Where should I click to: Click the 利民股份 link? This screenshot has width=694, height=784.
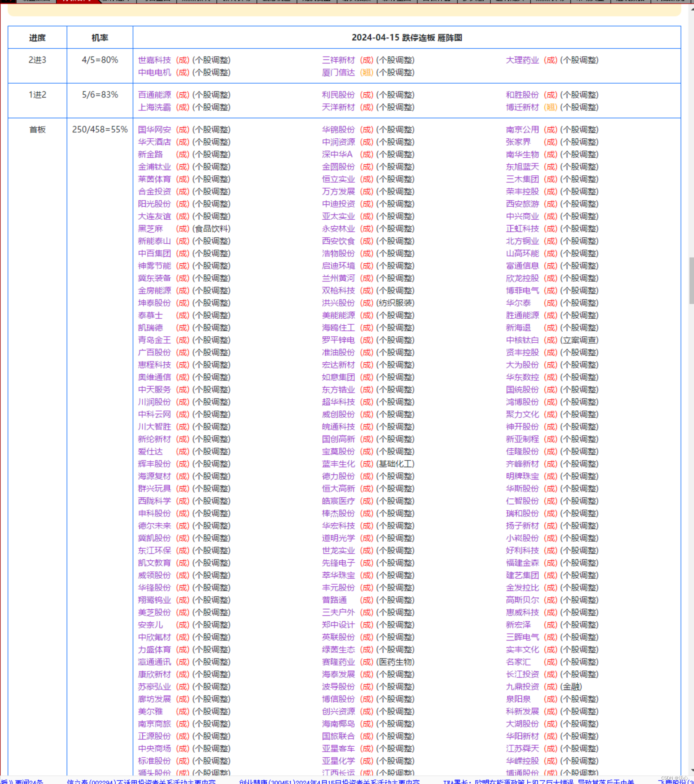(x=339, y=95)
